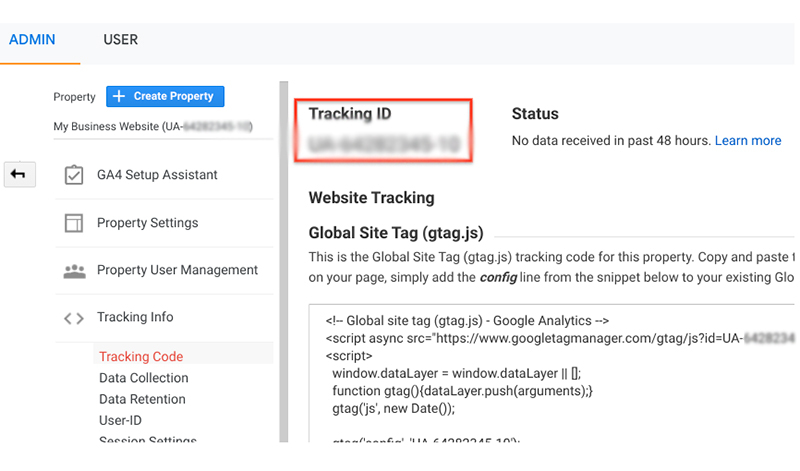Click the Create Property button
This screenshot has height=471, width=800.
click(x=165, y=96)
